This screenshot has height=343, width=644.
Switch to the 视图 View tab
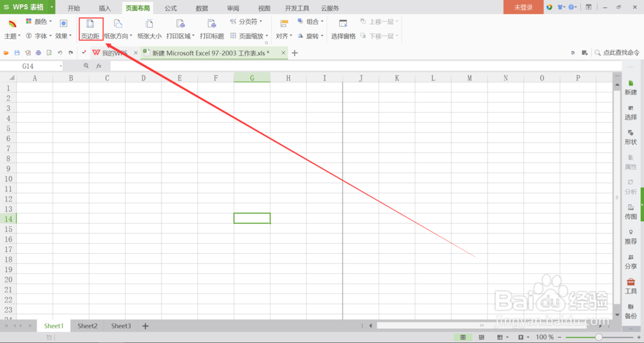(264, 8)
